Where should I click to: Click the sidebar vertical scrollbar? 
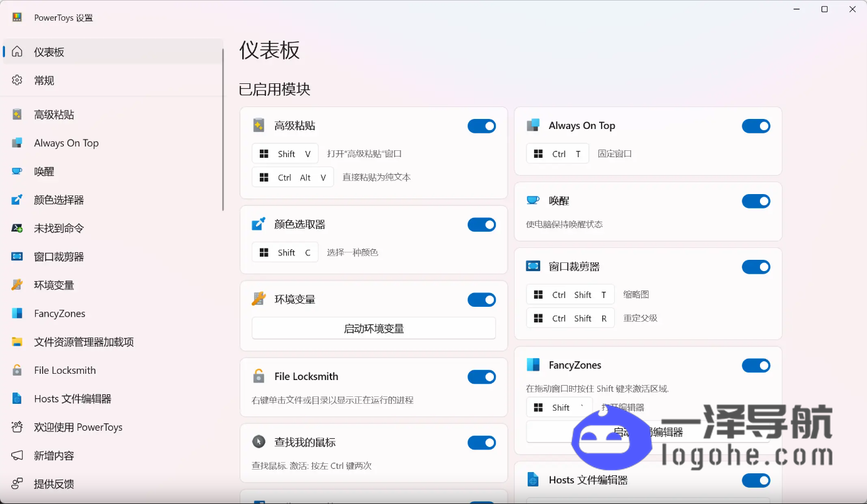tap(222, 130)
